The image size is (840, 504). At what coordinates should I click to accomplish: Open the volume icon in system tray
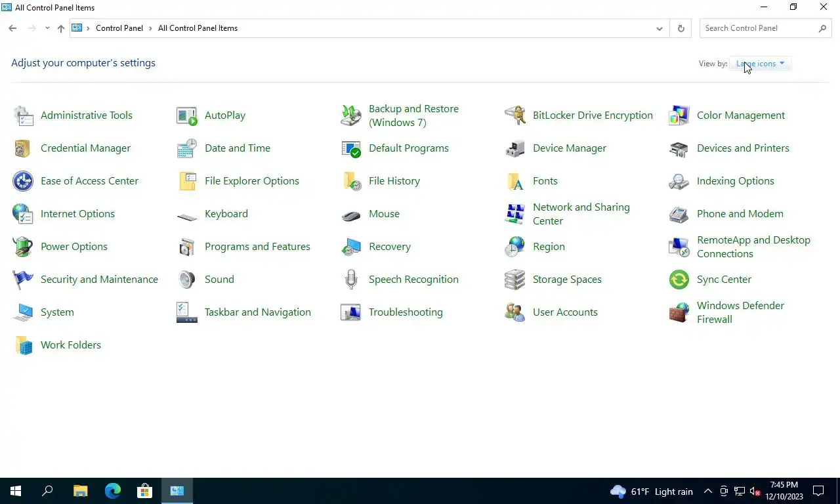point(755,491)
